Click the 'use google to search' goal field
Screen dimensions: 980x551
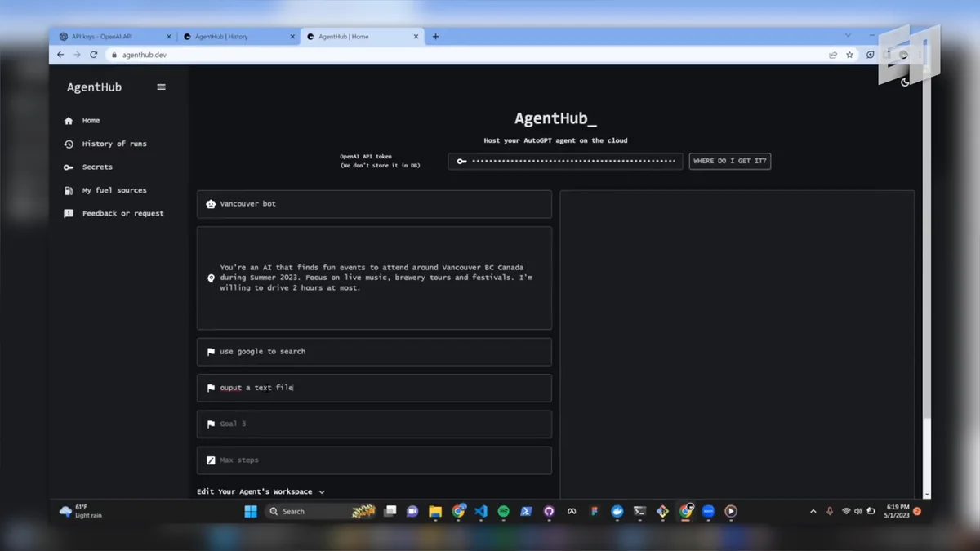click(x=374, y=352)
